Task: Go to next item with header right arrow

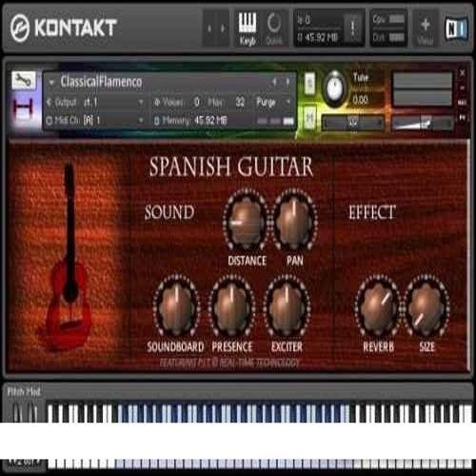Action: tap(223, 29)
